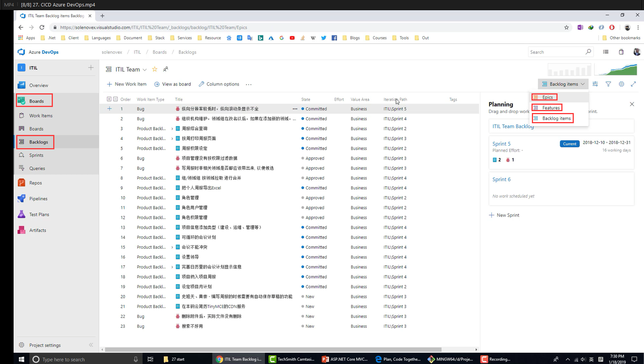The width and height of the screenshot is (644, 364).
Task: Favorite the ITIL Team backlog star
Action: 154,69
